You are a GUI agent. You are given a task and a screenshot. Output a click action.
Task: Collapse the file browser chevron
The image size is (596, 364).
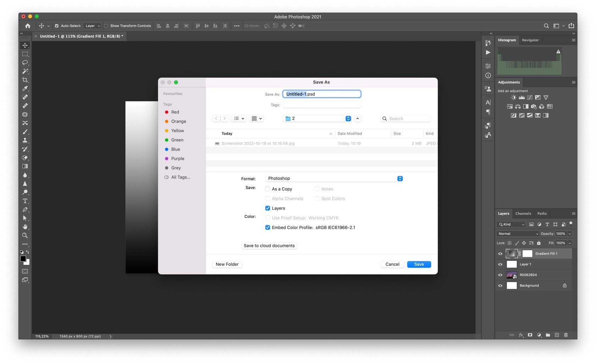tap(357, 119)
